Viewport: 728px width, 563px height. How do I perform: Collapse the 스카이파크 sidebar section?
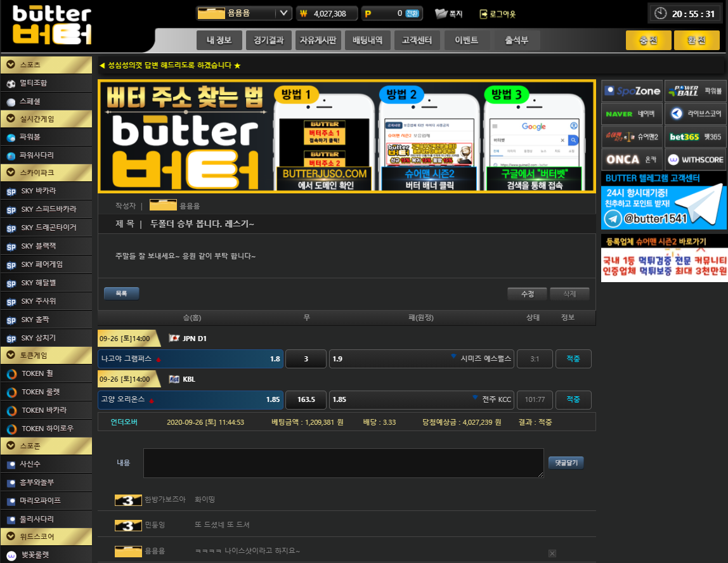[x=11, y=172]
